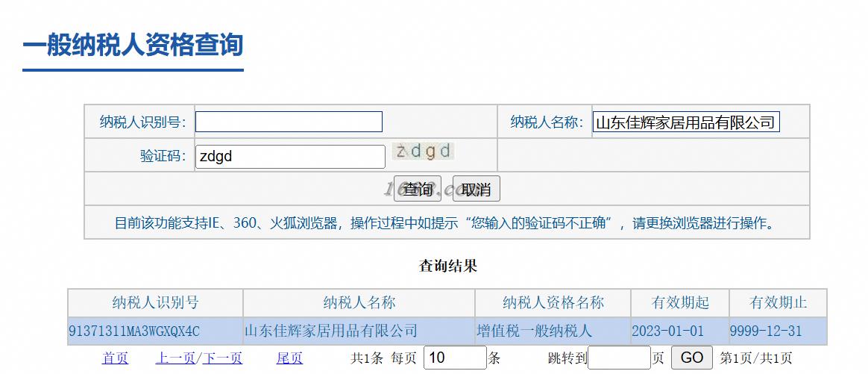This screenshot has height=374, width=868.
Task: Click the 有效期起 column header
Action: pos(680,302)
